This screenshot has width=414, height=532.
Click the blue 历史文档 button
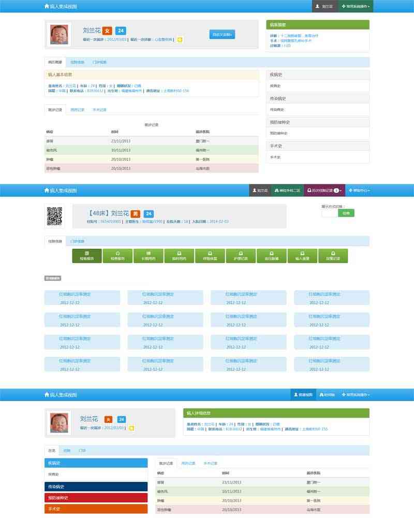point(222,35)
